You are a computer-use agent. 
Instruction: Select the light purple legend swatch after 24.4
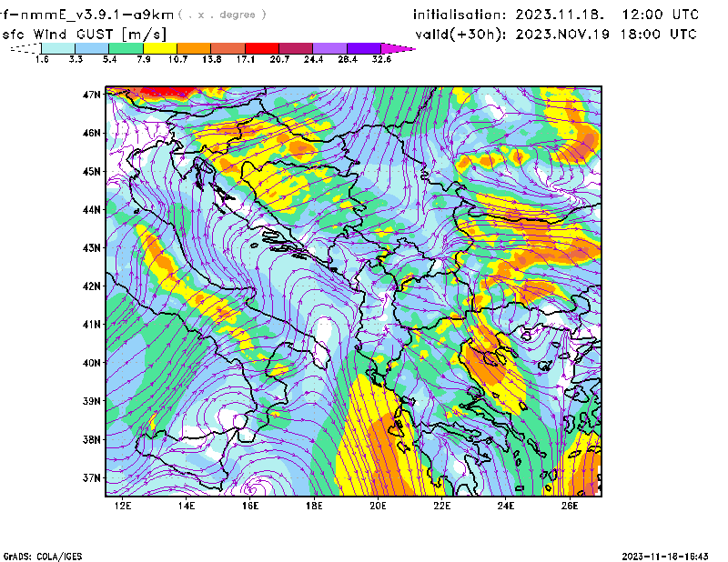[x=329, y=48]
